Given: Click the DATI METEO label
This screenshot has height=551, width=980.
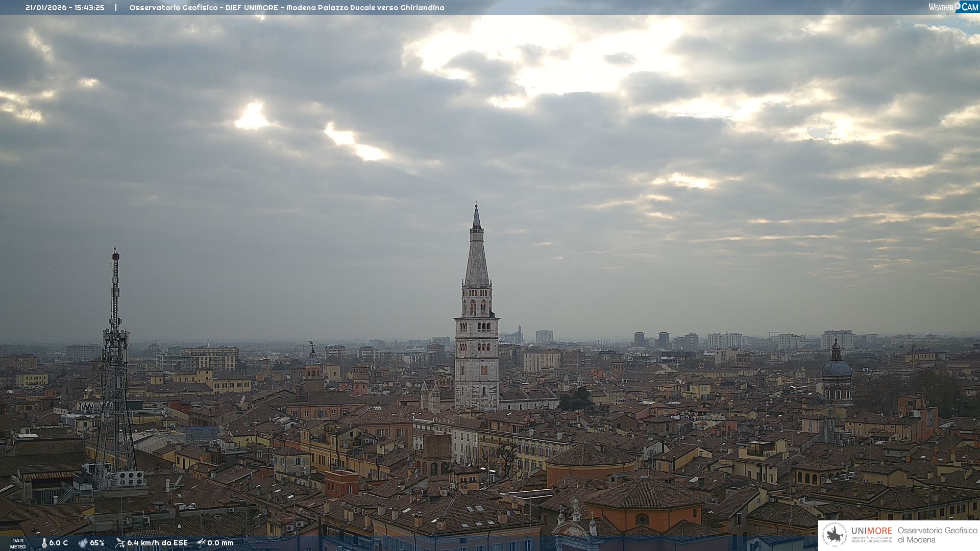Looking at the screenshot, I should (x=18, y=543).
